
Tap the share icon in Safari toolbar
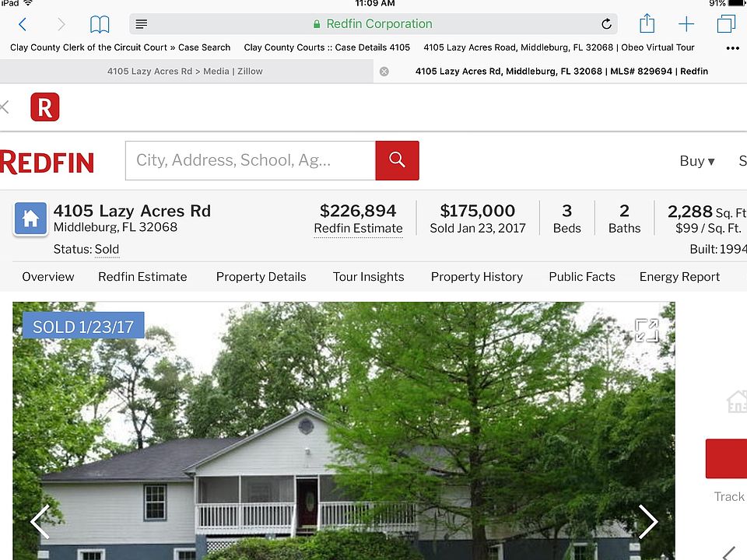pos(647,23)
